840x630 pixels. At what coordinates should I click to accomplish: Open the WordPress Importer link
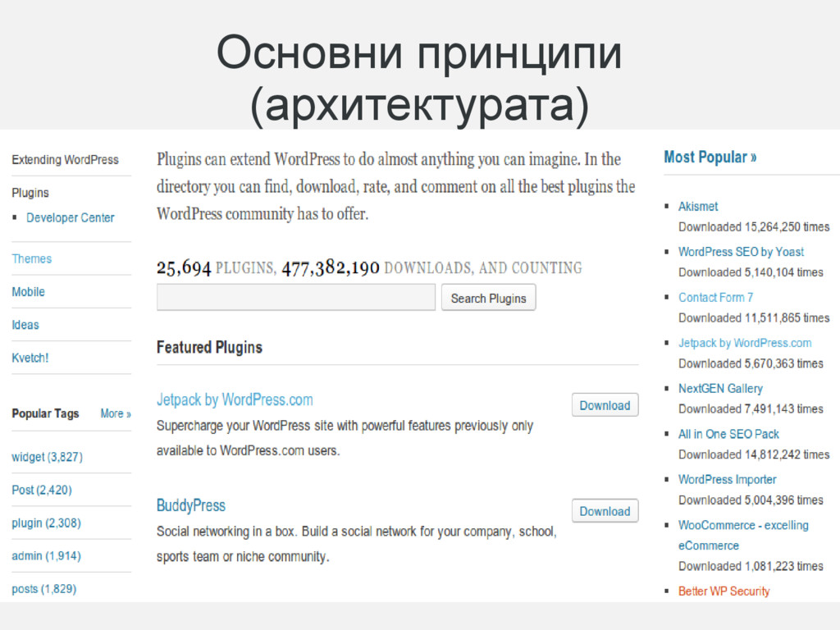[x=727, y=479]
